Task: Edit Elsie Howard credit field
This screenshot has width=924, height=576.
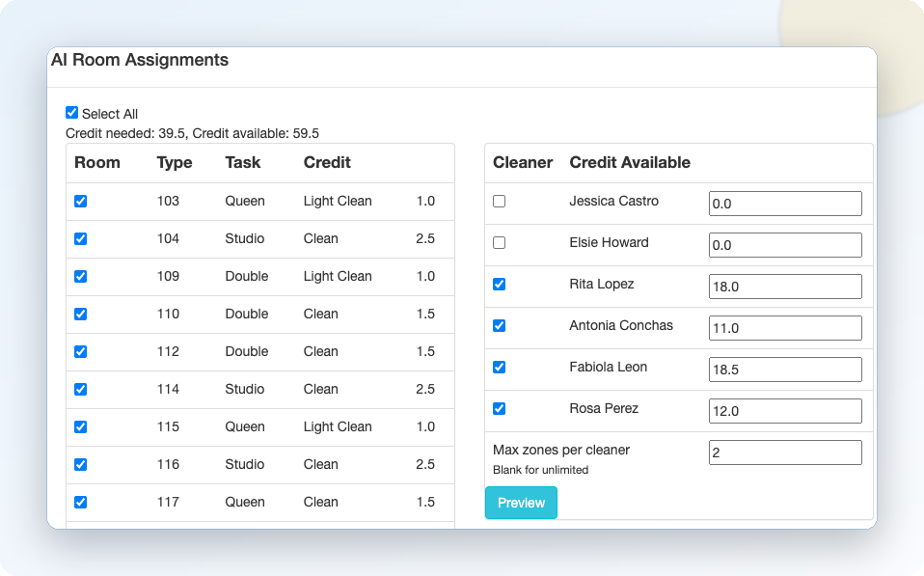Action: pos(785,245)
